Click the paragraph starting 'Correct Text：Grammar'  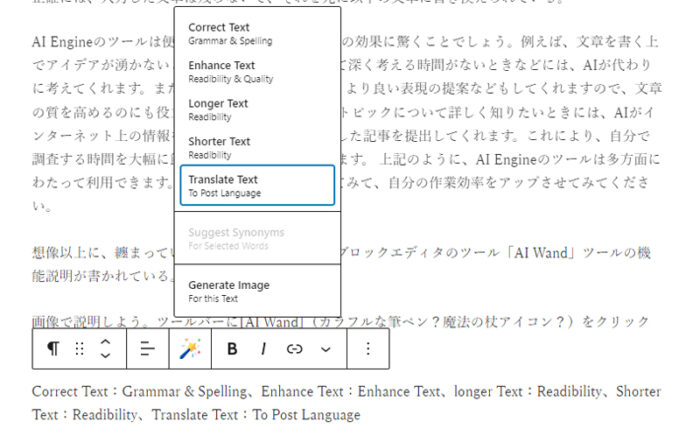click(x=346, y=403)
